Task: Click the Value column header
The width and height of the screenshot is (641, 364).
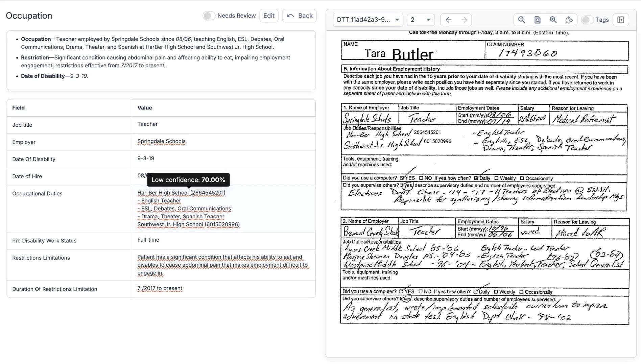Action: 144,108
